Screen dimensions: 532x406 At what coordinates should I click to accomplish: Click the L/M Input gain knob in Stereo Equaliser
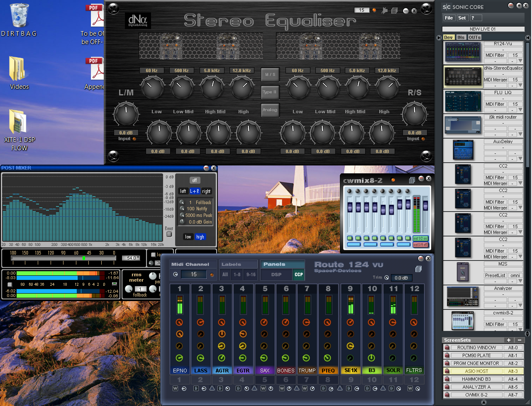point(126,114)
